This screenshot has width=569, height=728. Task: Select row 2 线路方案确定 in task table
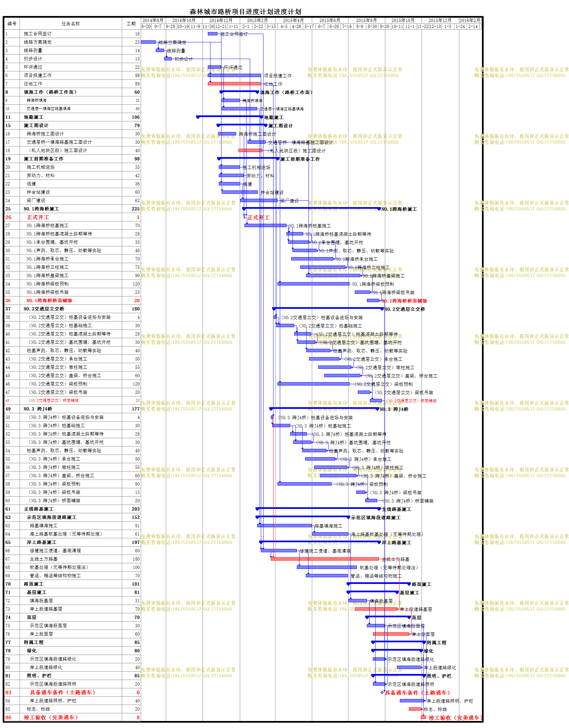pos(72,42)
